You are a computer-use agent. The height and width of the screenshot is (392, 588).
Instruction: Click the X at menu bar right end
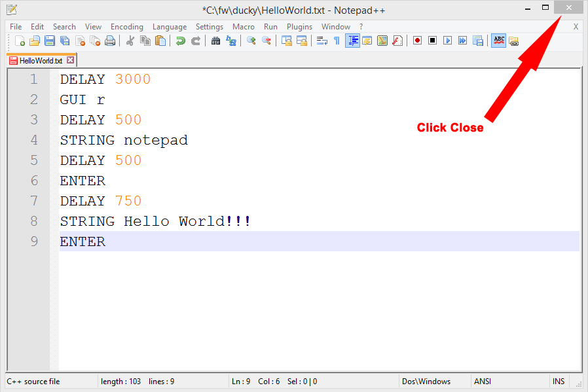[576, 27]
